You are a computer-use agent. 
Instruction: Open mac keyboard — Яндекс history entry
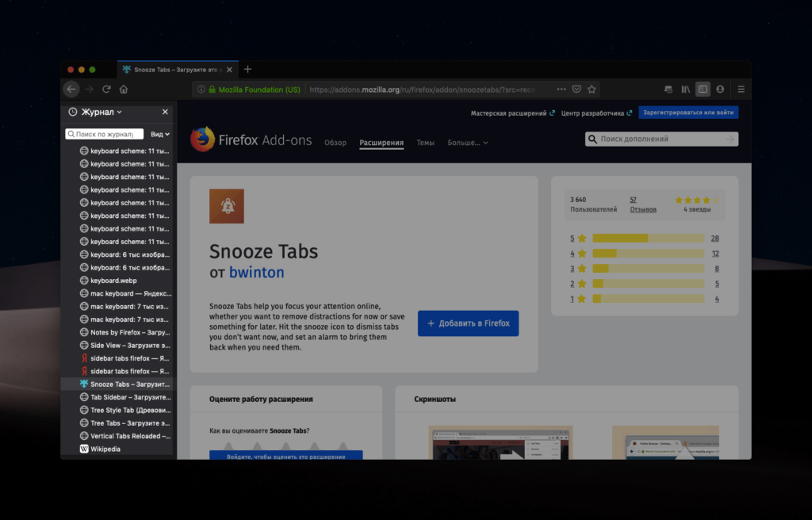point(117,293)
